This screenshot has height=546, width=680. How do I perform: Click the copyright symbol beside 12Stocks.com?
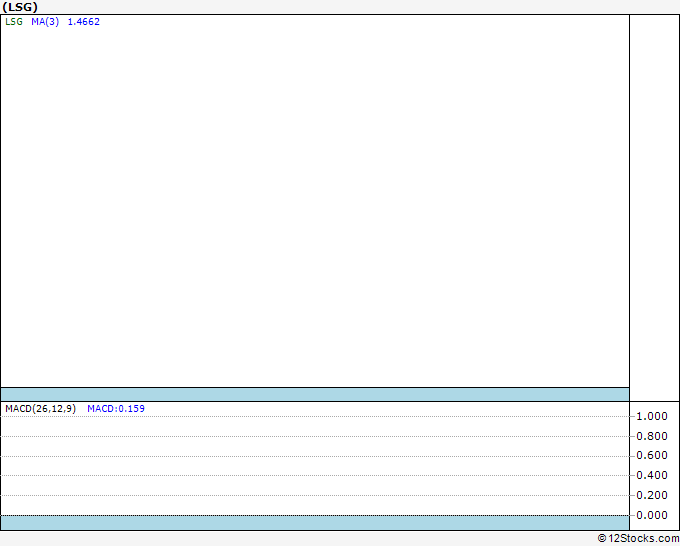click(x=603, y=538)
